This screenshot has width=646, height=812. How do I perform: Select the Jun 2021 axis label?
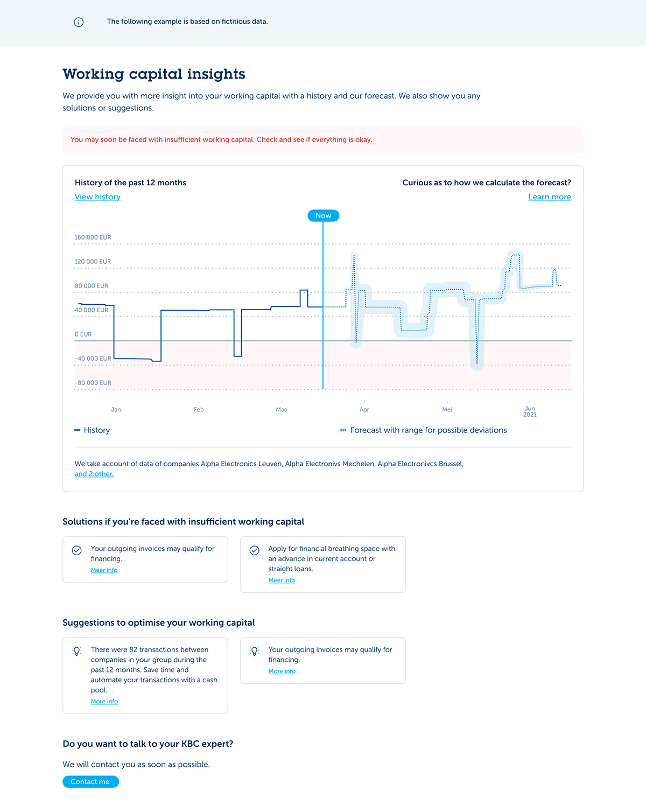click(530, 411)
